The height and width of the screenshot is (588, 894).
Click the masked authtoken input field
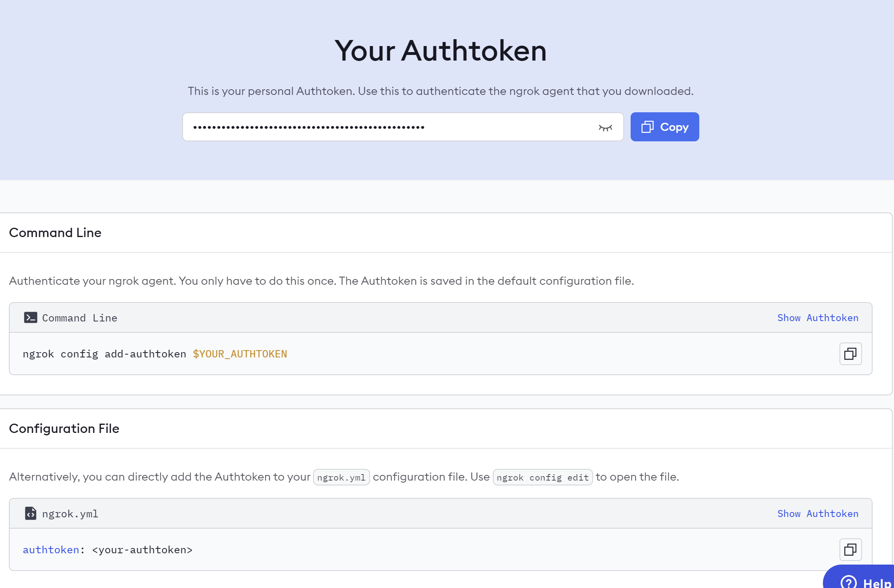pyautogui.click(x=388, y=127)
